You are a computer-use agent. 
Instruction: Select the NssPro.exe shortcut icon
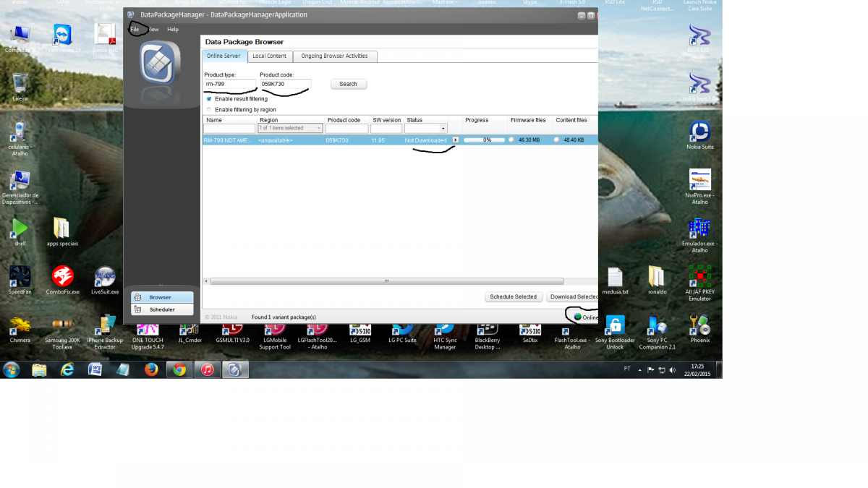tap(699, 187)
